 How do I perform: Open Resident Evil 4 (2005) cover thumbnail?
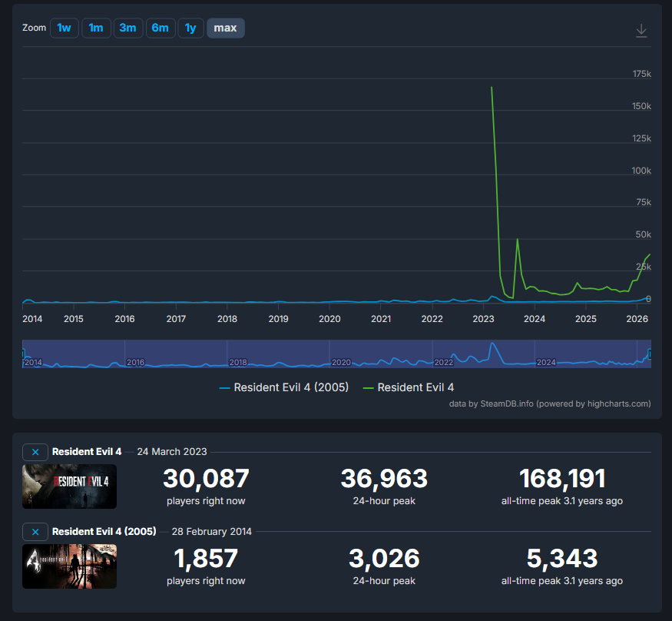pos(69,566)
